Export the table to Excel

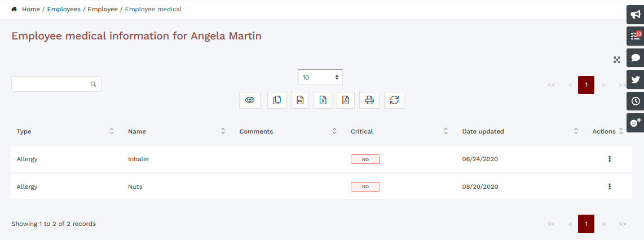tap(323, 100)
